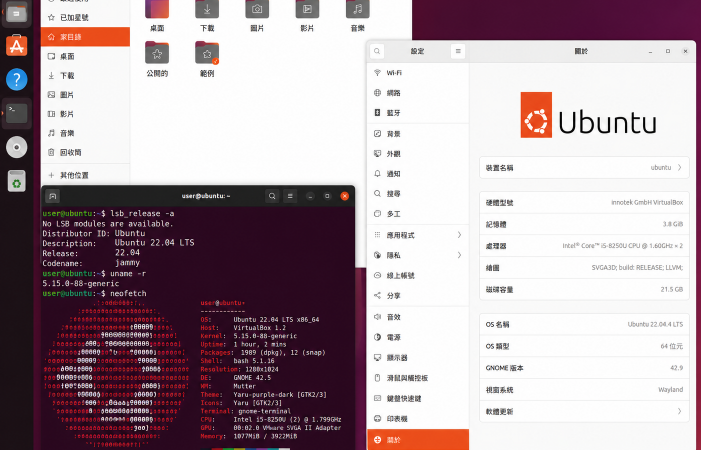
Task: Select 家目錄 in Files sidebar
Action: point(85,37)
